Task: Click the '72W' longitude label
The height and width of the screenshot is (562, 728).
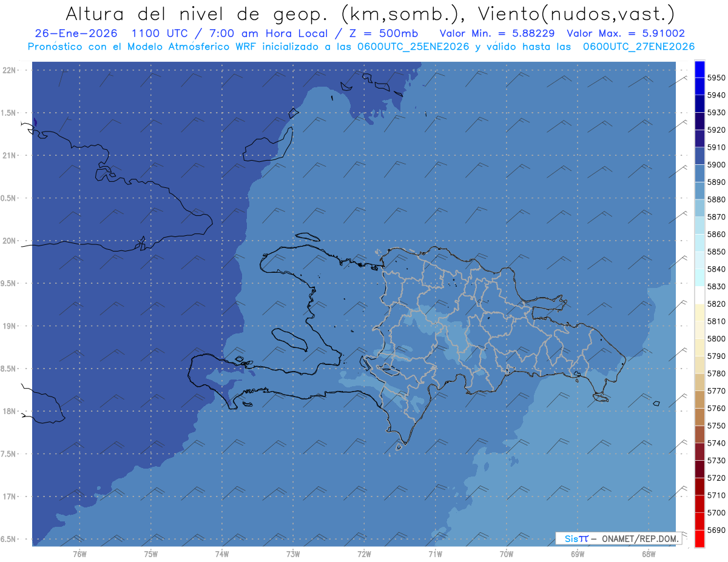Action: pyautogui.click(x=364, y=554)
